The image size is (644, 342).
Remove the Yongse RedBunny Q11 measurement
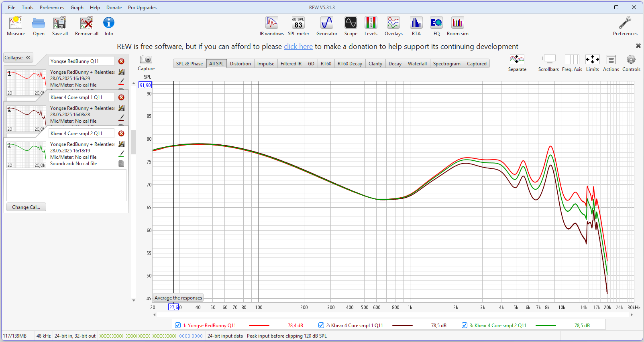pyautogui.click(x=121, y=61)
